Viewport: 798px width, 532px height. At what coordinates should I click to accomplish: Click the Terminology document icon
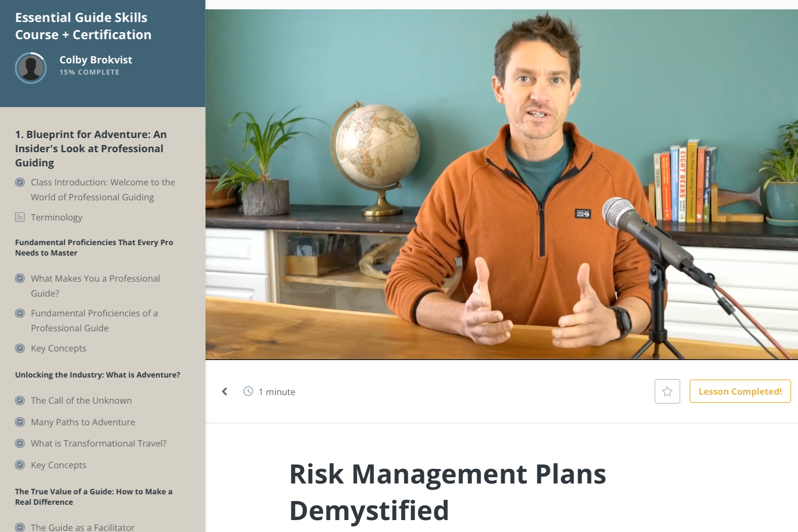point(20,217)
